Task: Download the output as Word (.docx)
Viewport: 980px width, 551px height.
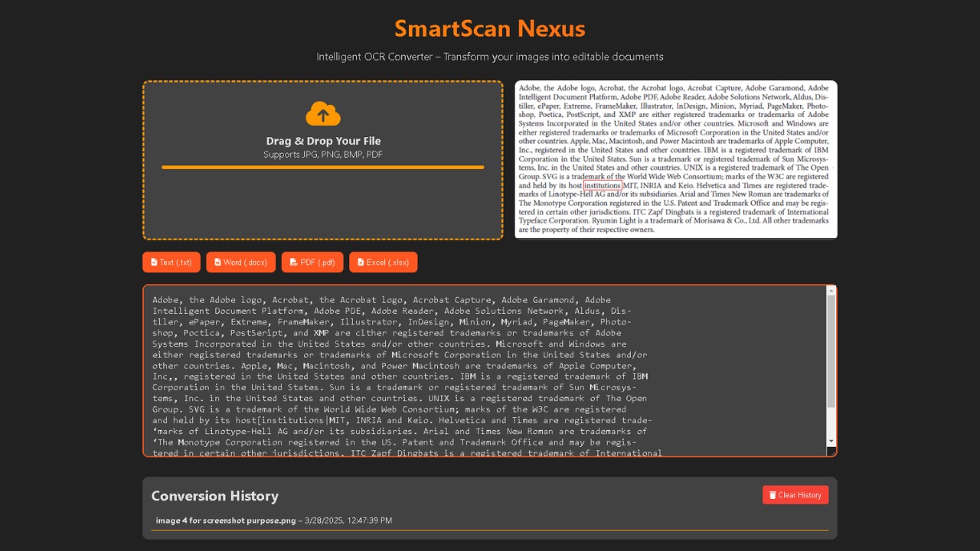Action: [241, 262]
